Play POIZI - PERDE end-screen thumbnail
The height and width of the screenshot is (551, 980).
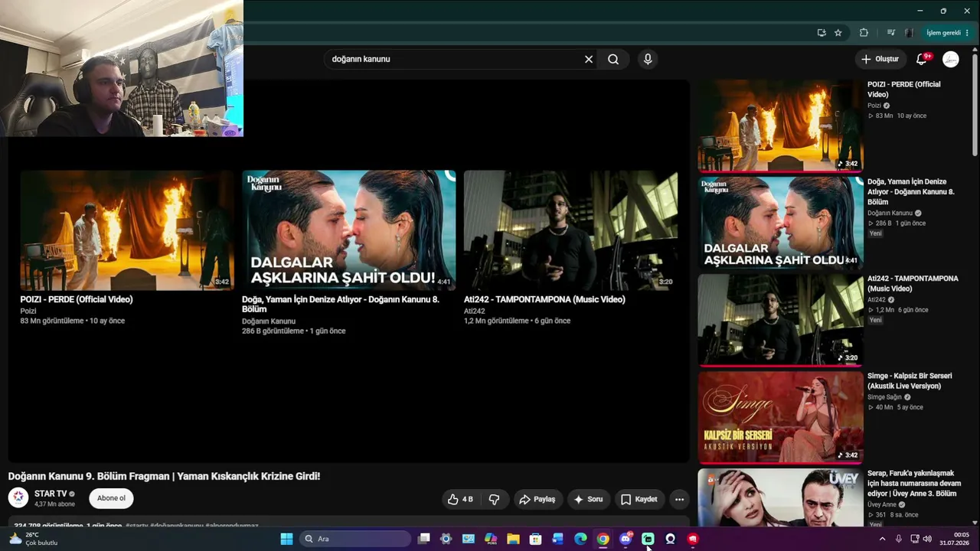point(127,230)
